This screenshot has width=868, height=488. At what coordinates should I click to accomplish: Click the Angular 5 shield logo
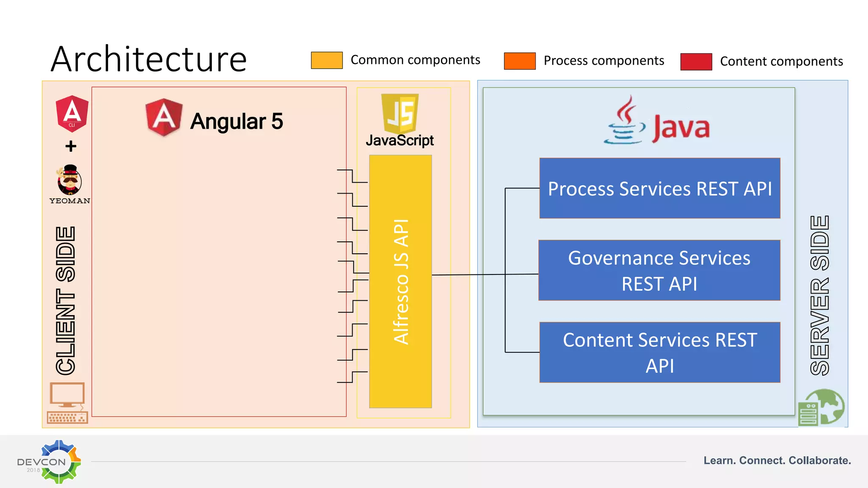pos(164,117)
